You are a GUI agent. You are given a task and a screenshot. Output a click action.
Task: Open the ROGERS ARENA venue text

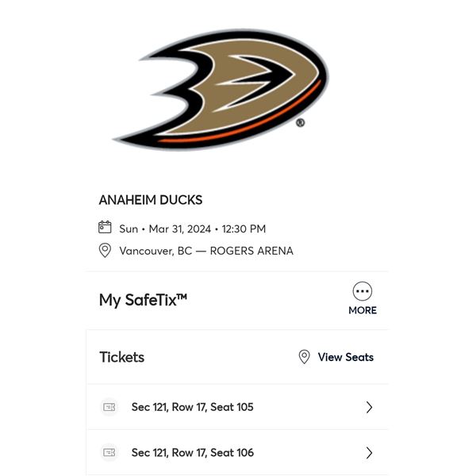[x=251, y=251]
